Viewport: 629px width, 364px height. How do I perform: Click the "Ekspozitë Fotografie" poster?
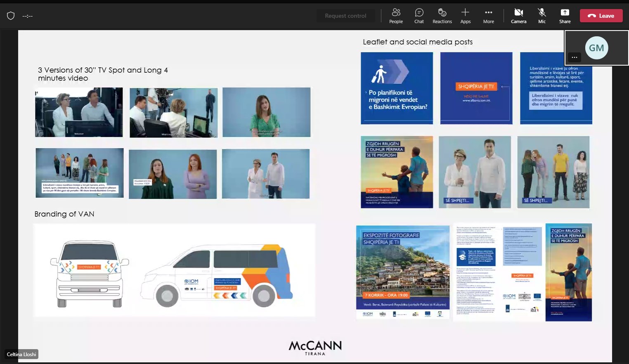[402, 272]
